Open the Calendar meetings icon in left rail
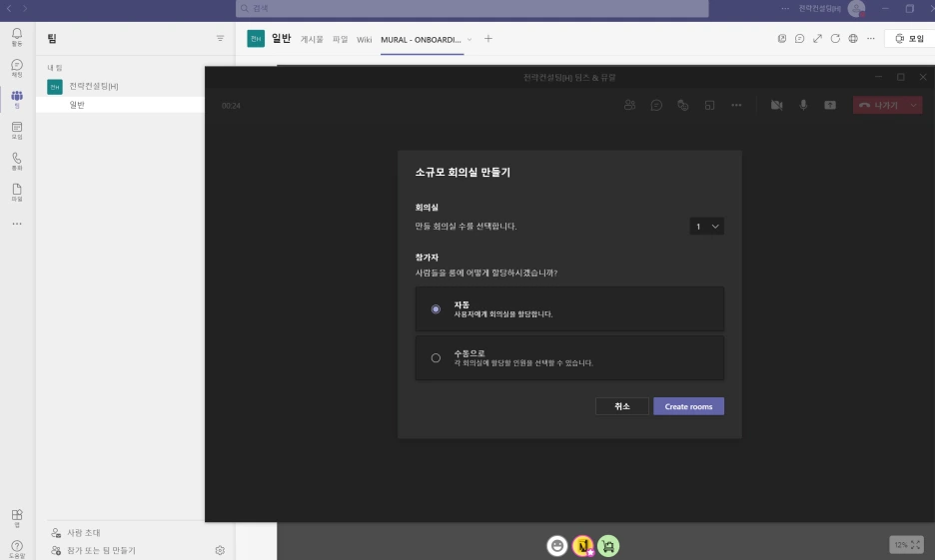The height and width of the screenshot is (560, 935). click(17, 131)
